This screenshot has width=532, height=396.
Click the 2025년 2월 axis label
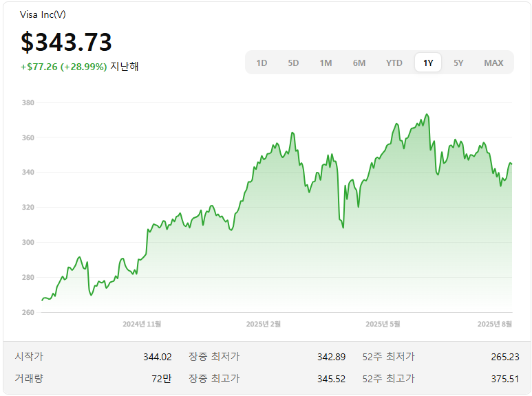click(264, 324)
